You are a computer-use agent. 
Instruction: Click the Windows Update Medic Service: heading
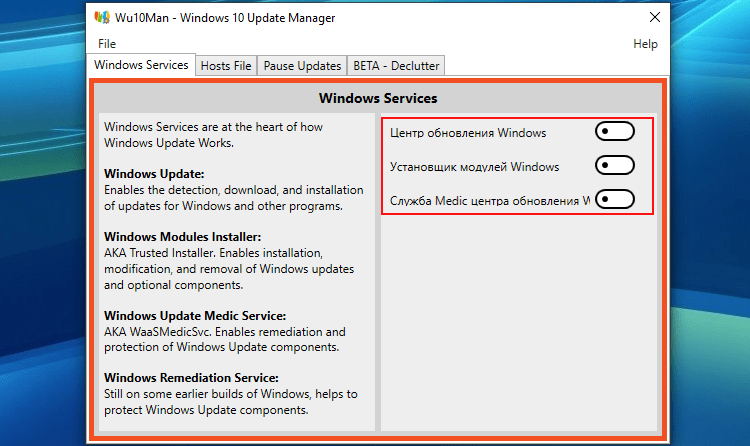click(195, 316)
